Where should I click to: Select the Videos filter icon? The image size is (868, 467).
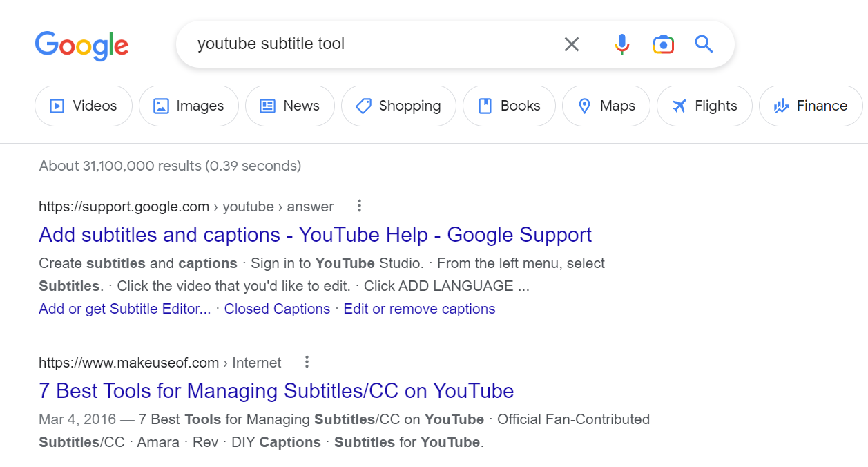click(57, 106)
